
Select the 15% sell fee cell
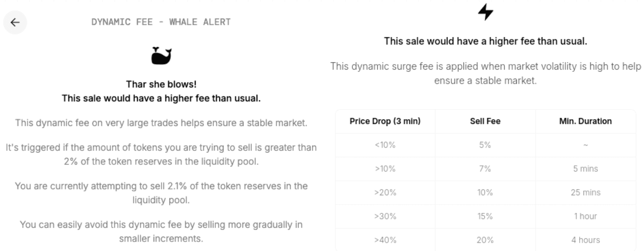point(485,216)
